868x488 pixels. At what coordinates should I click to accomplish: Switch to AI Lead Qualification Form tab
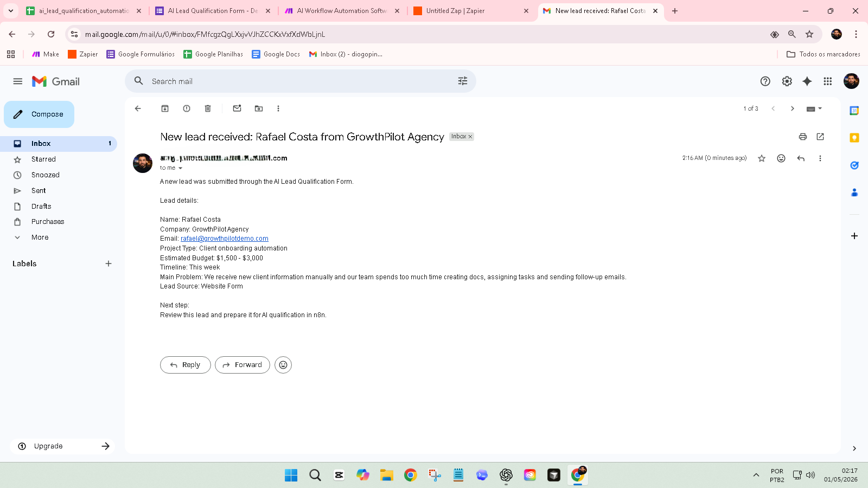pyautogui.click(x=213, y=11)
